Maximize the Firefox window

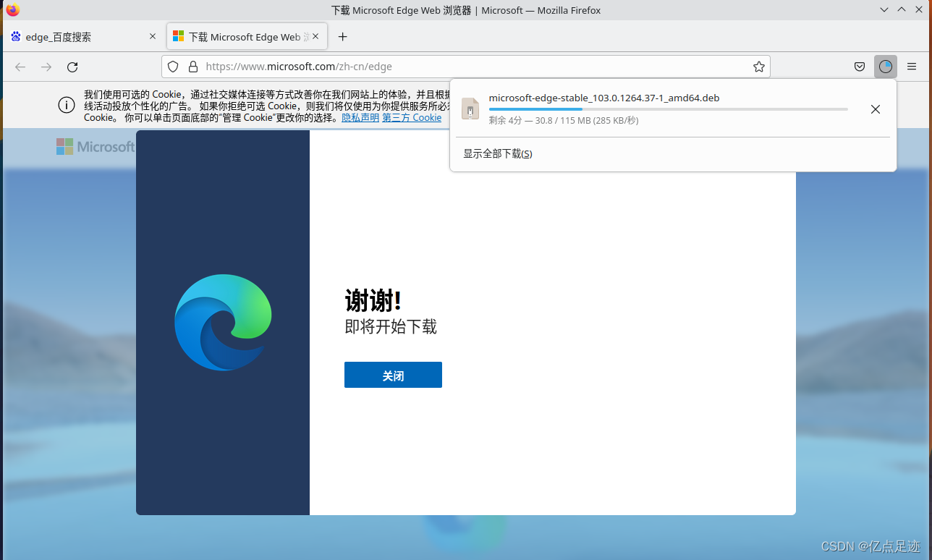[902, 10]
